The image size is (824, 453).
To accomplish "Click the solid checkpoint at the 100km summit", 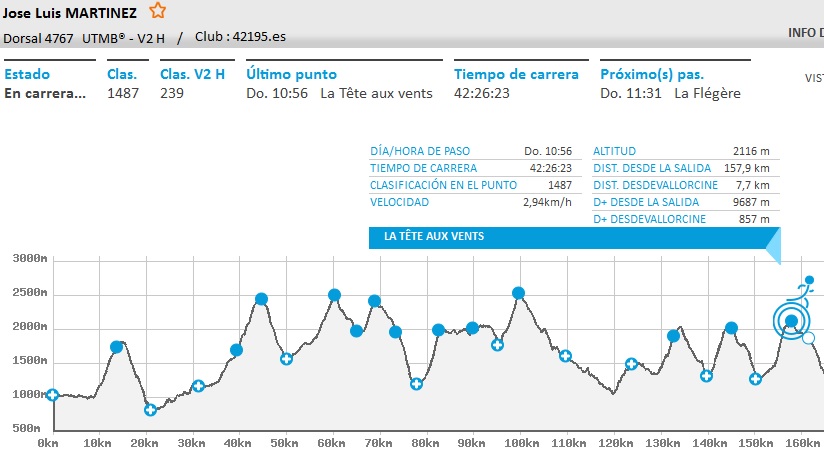I will (x=518, y=293).
